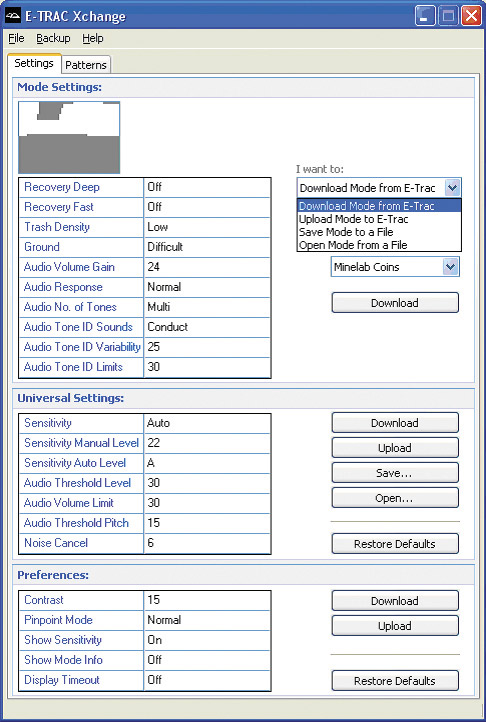Viewport: 486px width, 722px height.
Task: Click the Trash Density value 'Low'
Action: pos(207,227)
